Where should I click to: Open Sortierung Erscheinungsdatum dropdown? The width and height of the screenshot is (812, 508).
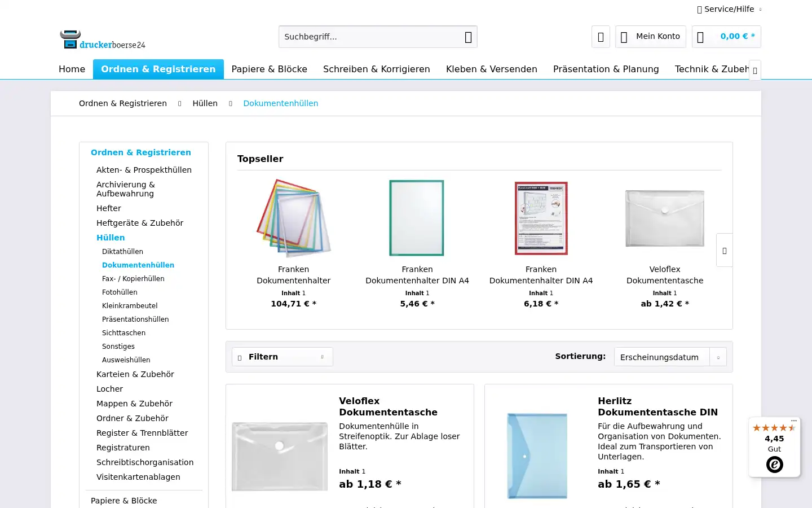coord(670,357)
